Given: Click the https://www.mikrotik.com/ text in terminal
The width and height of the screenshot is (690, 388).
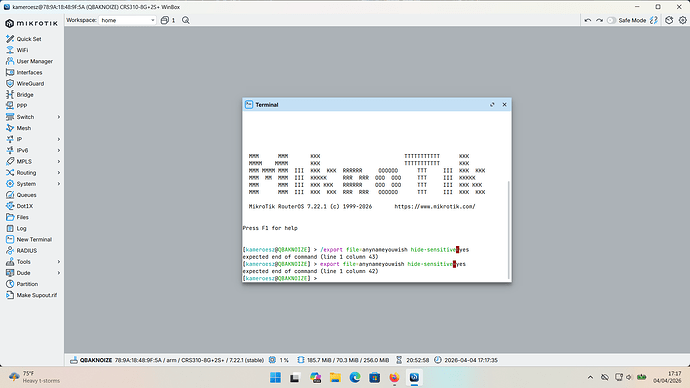Looking at the screenshot, I should 435,206.
